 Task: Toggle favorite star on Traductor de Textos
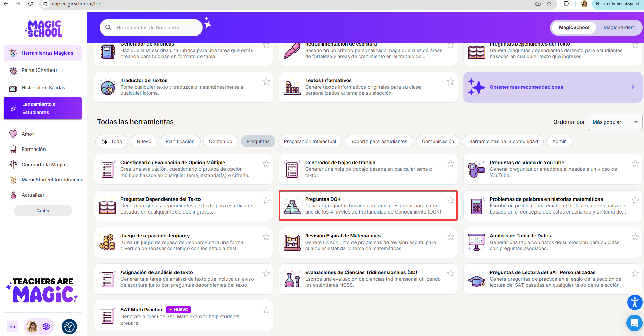click(x=266, y=81)
